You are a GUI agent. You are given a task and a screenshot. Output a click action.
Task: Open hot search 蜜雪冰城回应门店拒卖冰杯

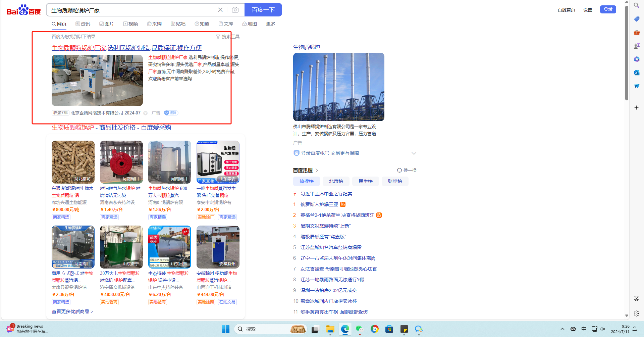[x=329, y=301]
